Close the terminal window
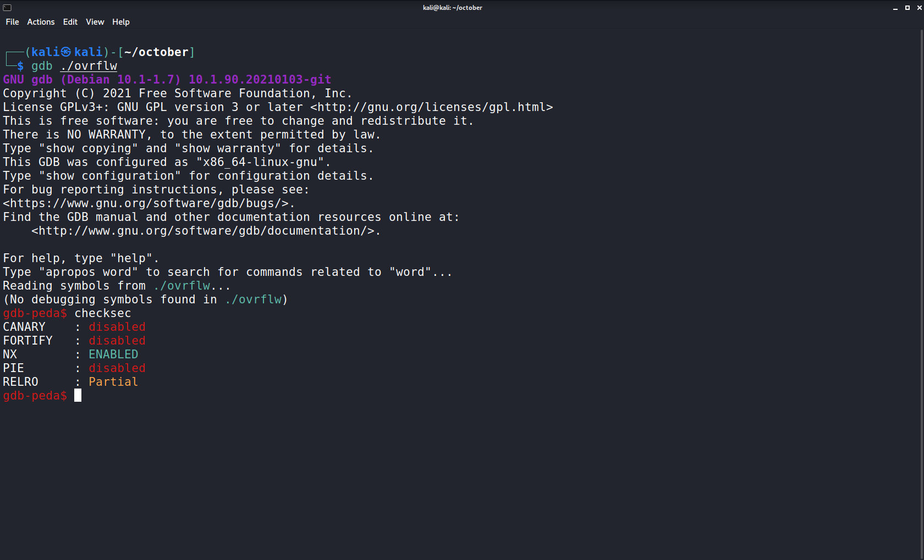924x560 pixels. pyautogui.click(x=919, y=8)
